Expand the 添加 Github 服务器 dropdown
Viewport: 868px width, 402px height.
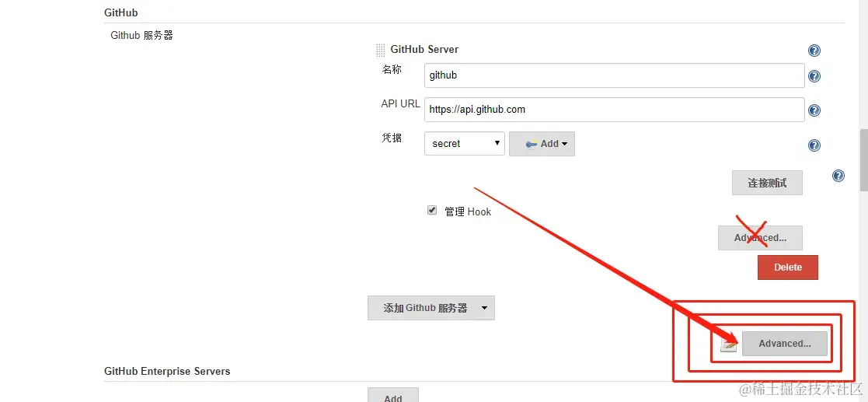(431, 308)
